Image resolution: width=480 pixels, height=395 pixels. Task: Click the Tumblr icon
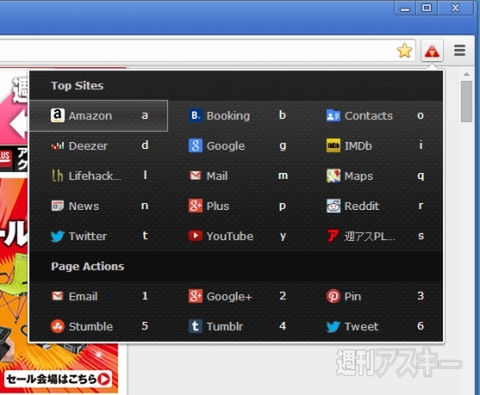pos(195,326)
